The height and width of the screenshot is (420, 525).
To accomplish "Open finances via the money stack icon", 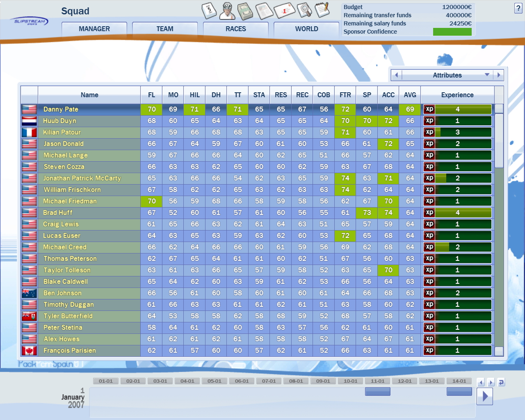I will click(245, 11).
